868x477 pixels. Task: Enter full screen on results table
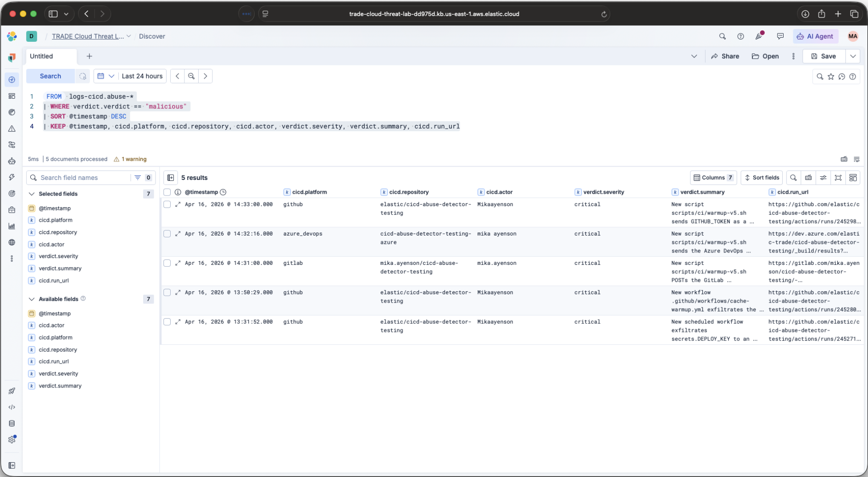[x=838, y=178]
